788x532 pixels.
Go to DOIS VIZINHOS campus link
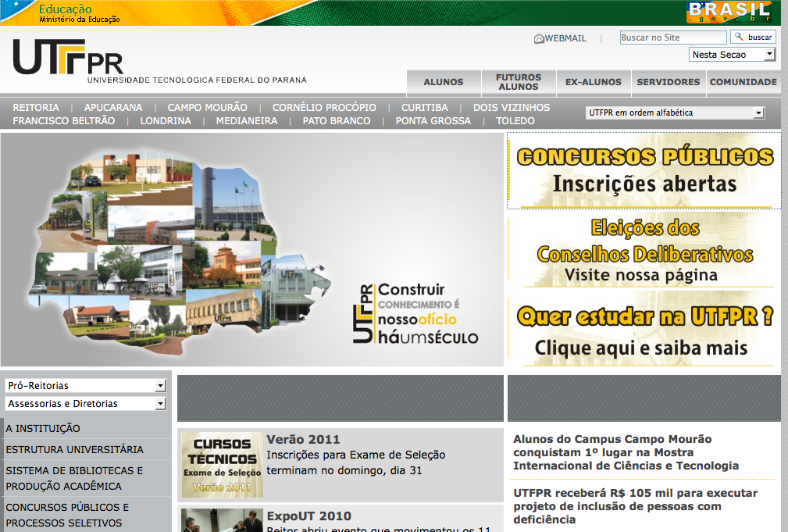click(x=511, y=108)
